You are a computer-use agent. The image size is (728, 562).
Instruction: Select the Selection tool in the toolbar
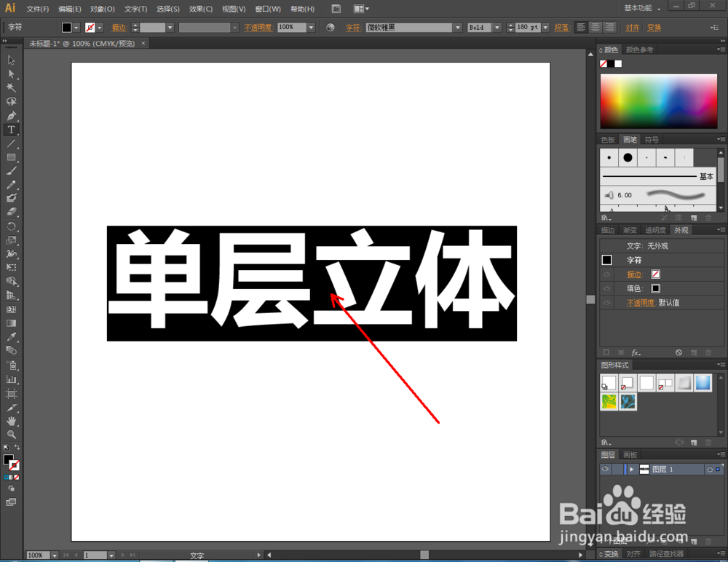coord(12,60)
